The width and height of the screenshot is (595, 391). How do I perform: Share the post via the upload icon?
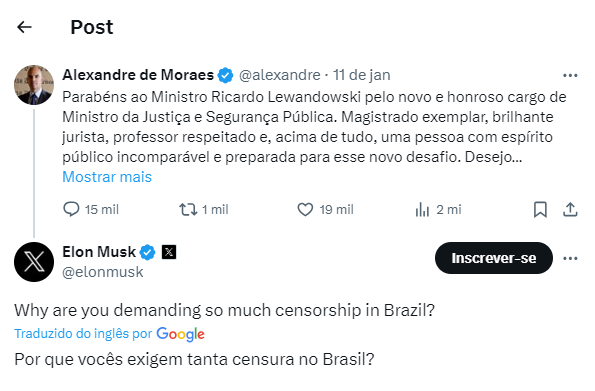click(570, 210)
